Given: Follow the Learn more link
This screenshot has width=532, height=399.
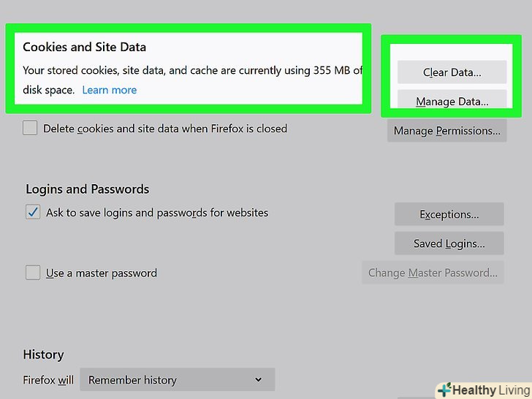Looking at the screenshot, I should pyautogui.click(x=110, y=90).
